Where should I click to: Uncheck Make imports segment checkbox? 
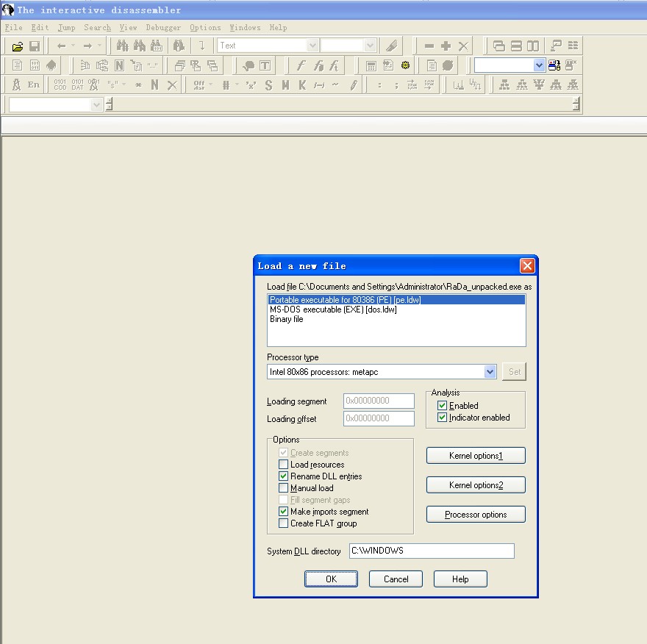click(284, 512)
